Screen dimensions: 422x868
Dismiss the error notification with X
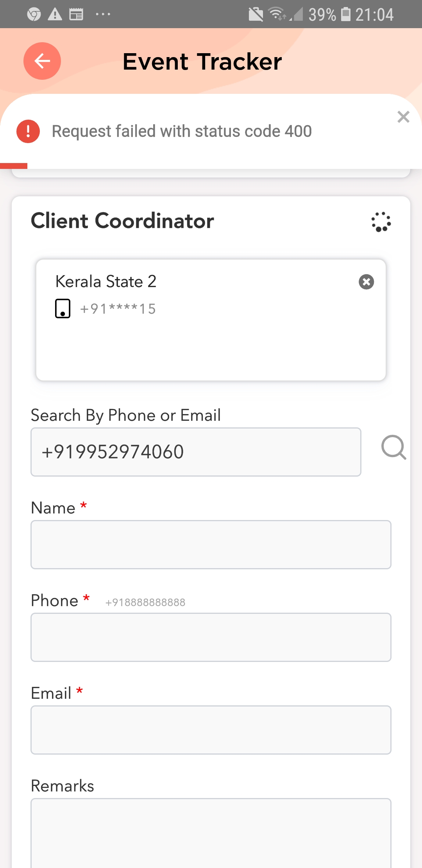(x=403, y=117)
